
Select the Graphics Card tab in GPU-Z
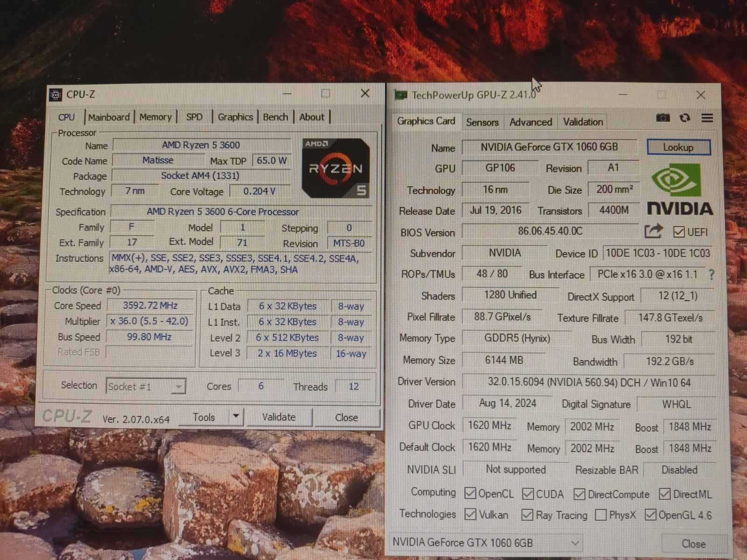426,121
